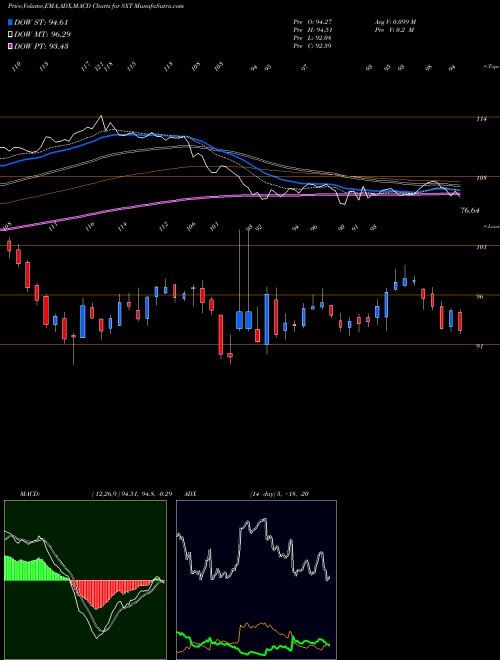The width and height of the screenshot is (500, 660).
Task: Select the 'DOW PT: 93.43' legend label
Action: coord(42,46)
